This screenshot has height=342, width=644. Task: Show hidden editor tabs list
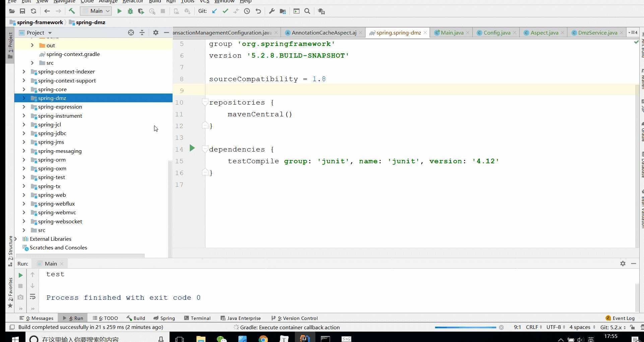coord(633,33)
